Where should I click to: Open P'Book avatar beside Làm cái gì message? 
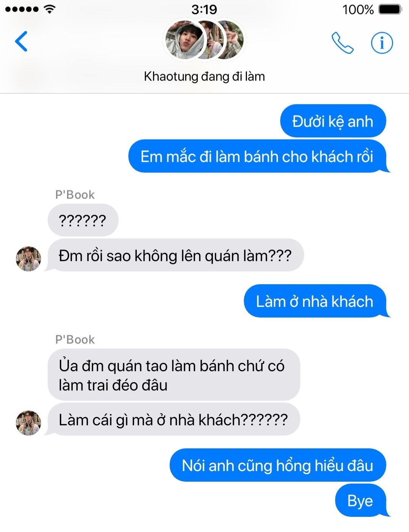28,423
